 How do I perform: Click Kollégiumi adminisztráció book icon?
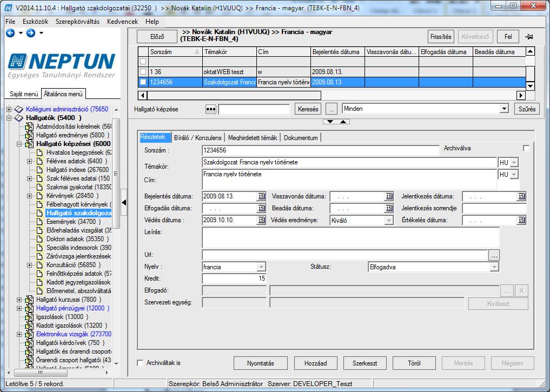pos(19,109)
